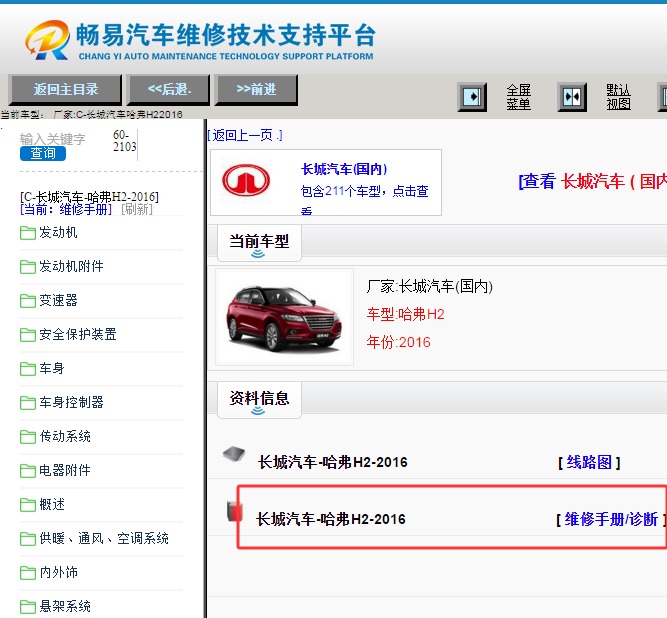Click the 年份:2016 text
The width and height of the screenshot is (667, 618).
click(399, 342)
